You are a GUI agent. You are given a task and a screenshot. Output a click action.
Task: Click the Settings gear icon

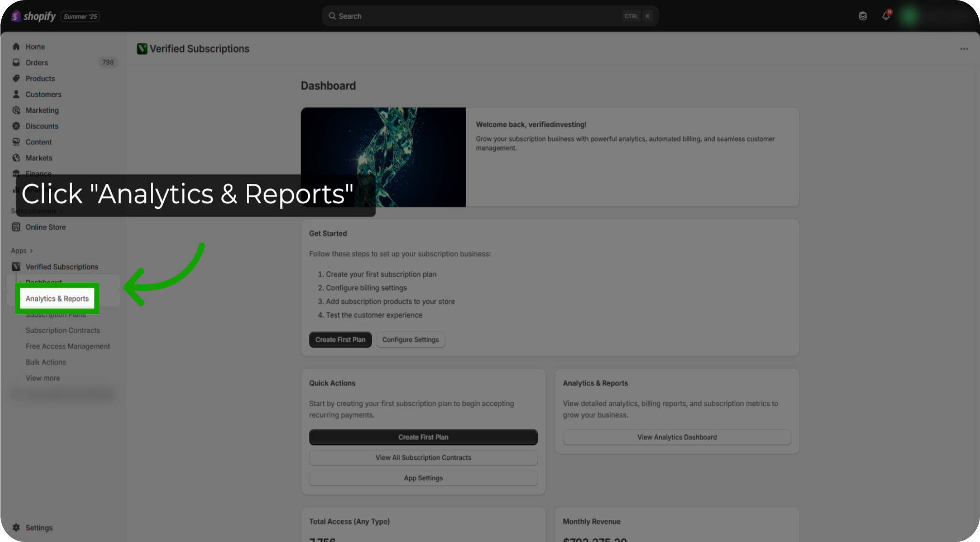click(16, 527)
